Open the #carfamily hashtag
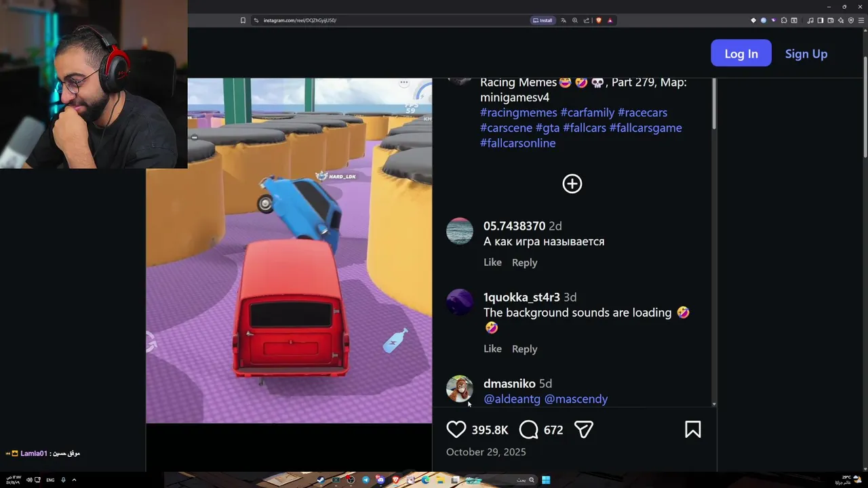Screen dimensions: 868x488 pyautogui.click(x=587, y=113)
